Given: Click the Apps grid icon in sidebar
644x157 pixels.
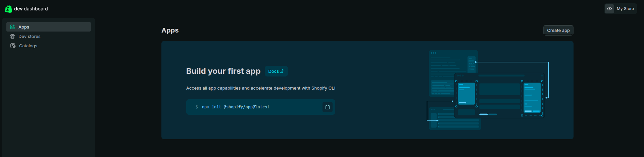Looking at the screenshot, I should click(12, 27).
